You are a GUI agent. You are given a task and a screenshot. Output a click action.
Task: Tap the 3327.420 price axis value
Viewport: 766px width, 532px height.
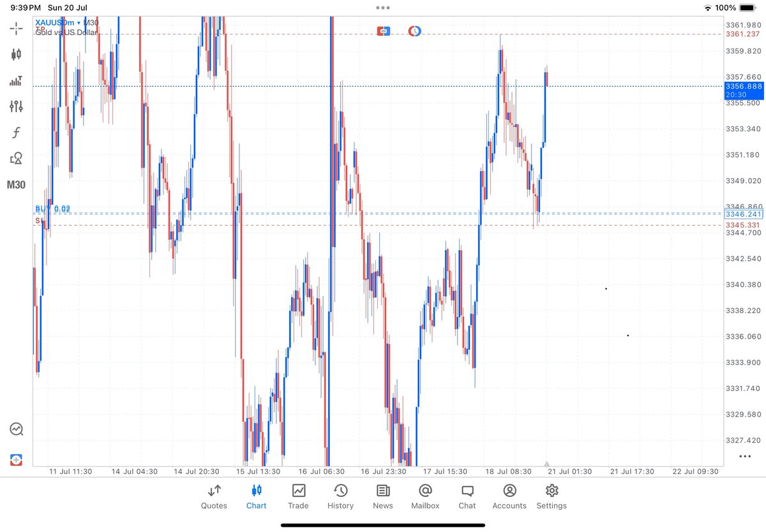pos(743,440)
